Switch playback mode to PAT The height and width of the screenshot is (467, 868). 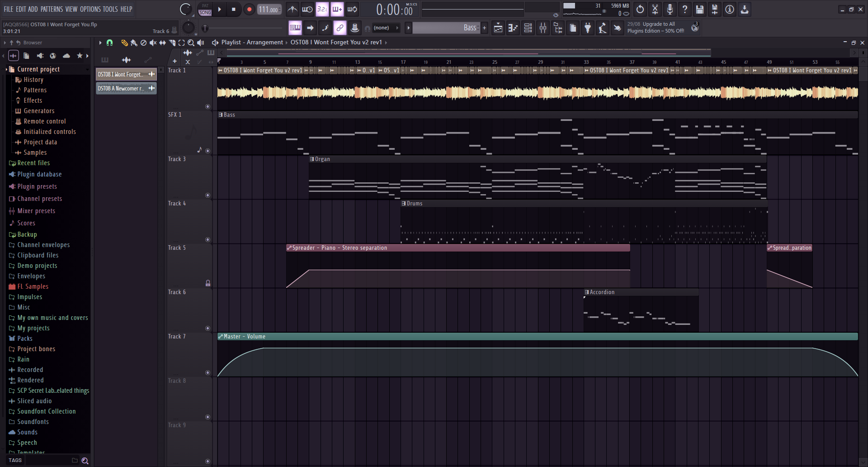pos(205,6)
